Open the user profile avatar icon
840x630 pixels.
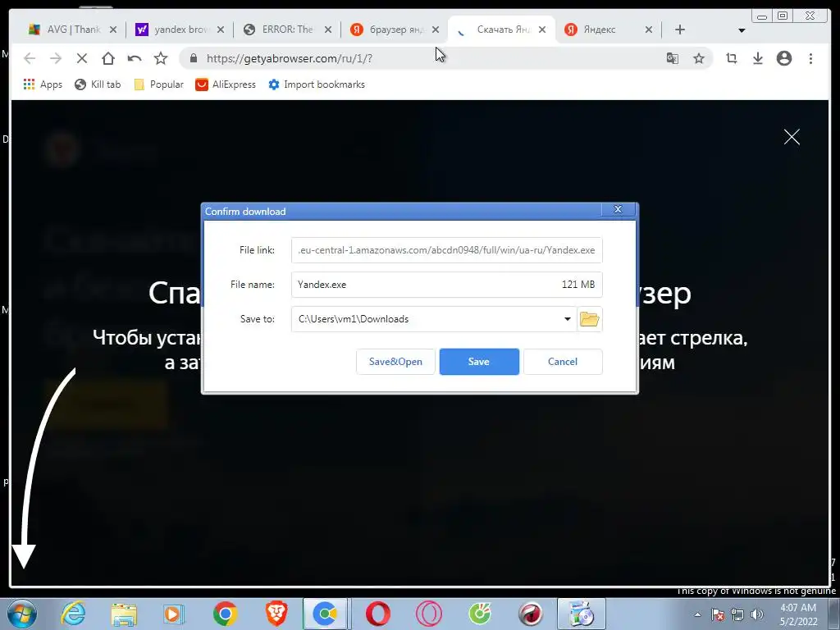pyautogui.click(x=784, y=58)
